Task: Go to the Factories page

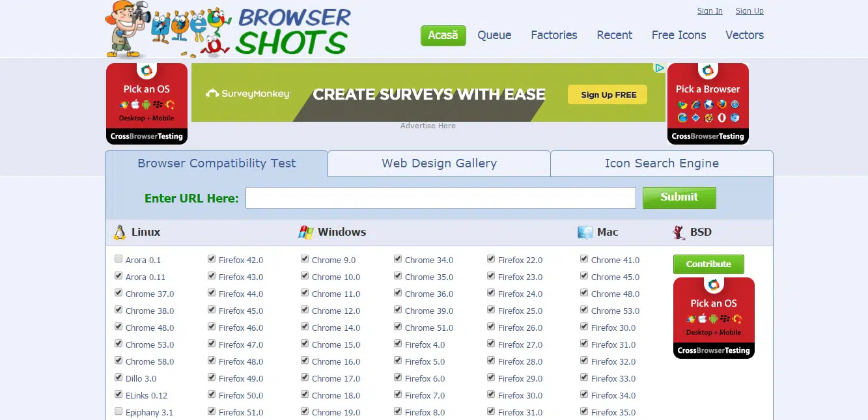Action: coord(553,35)
